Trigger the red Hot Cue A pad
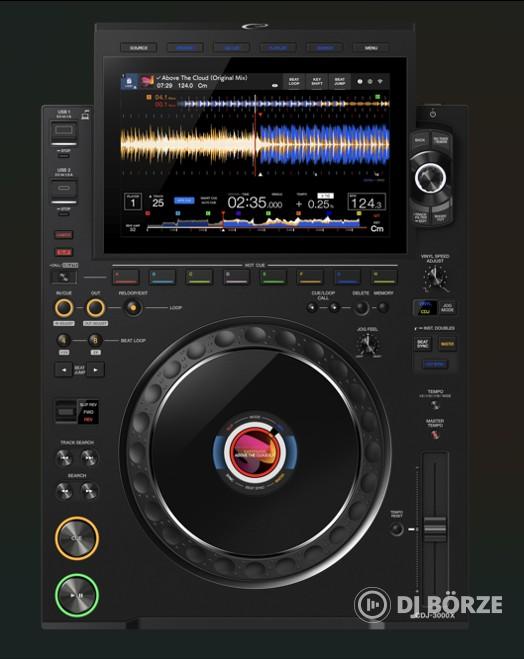The height and width of the screenshot is (659, 524). pyautogui.click(x=125, y=277)
